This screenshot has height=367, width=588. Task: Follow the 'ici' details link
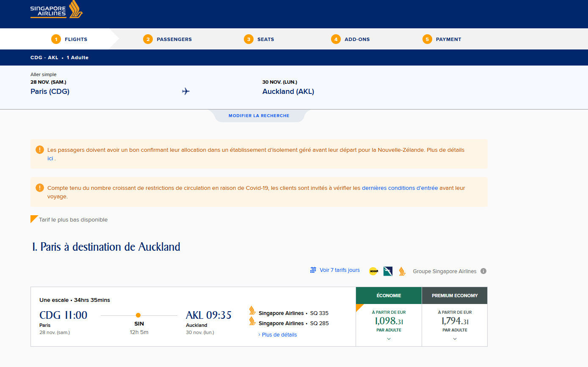click(50, 159)
